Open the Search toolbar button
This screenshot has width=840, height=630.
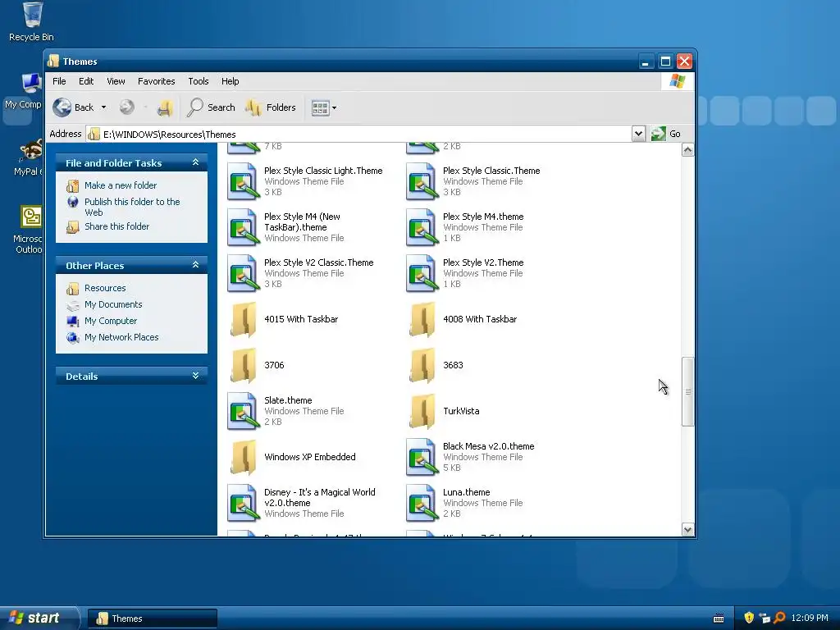pos(211,107)
